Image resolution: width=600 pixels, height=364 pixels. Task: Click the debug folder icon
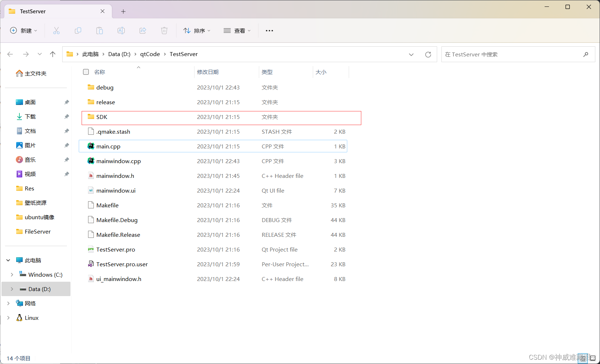coord(91,87)
